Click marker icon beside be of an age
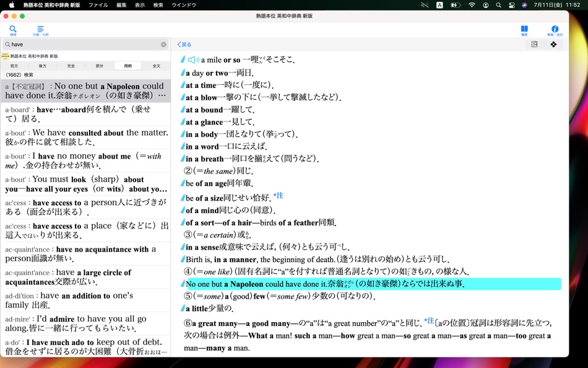 (183, 183)
